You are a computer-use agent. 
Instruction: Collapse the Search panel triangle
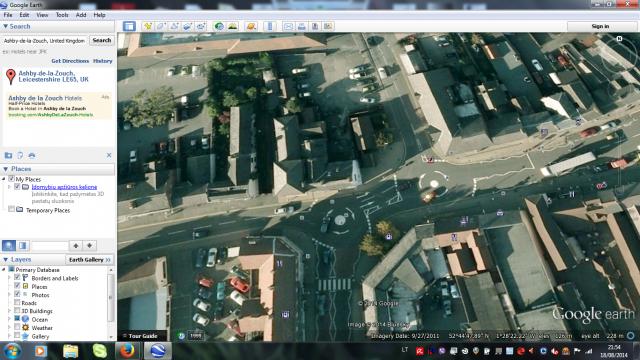5,26
